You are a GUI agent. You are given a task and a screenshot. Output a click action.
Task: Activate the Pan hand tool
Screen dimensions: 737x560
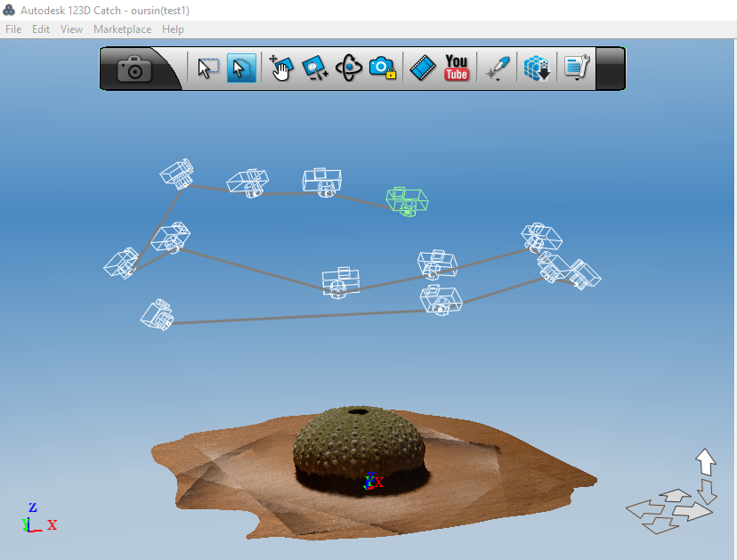(x=281, y=69)
